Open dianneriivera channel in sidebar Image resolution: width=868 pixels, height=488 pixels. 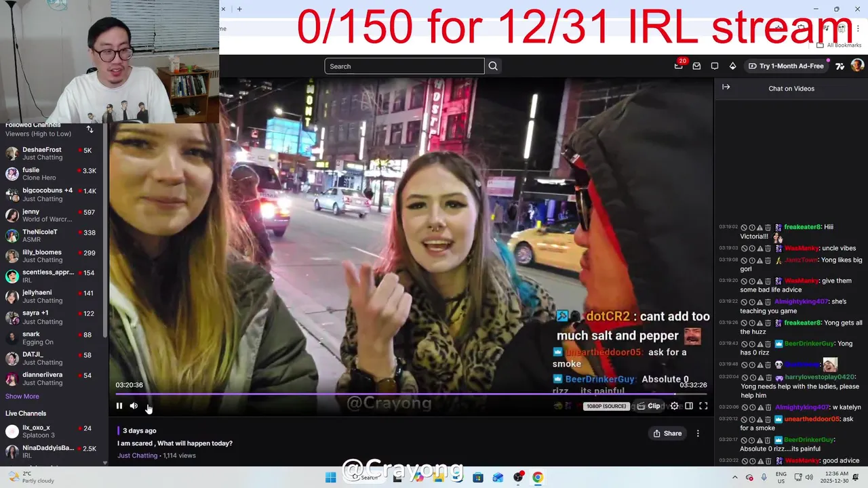(x=52, y=378)
